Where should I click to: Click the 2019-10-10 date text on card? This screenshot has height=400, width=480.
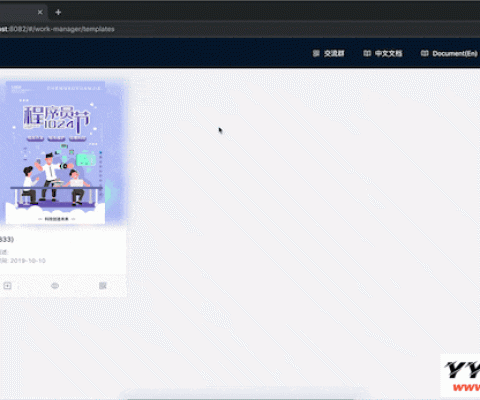click(x=28, y=261)
